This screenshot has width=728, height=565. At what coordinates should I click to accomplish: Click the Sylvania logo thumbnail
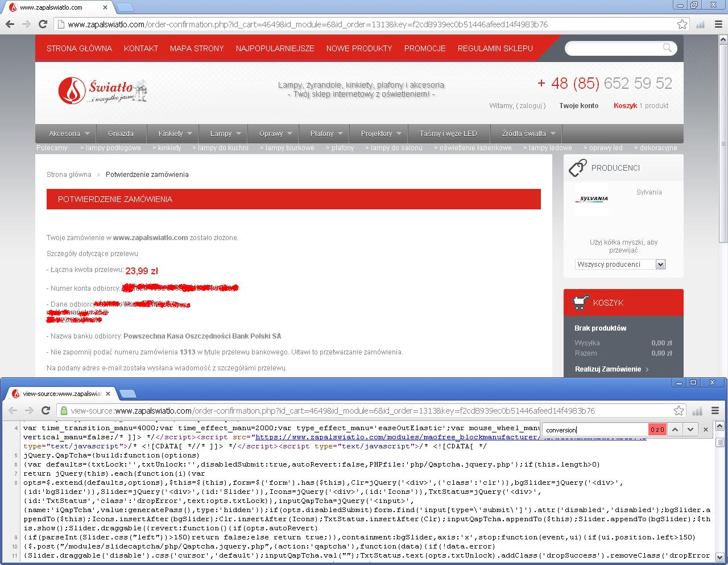[591, 199]
